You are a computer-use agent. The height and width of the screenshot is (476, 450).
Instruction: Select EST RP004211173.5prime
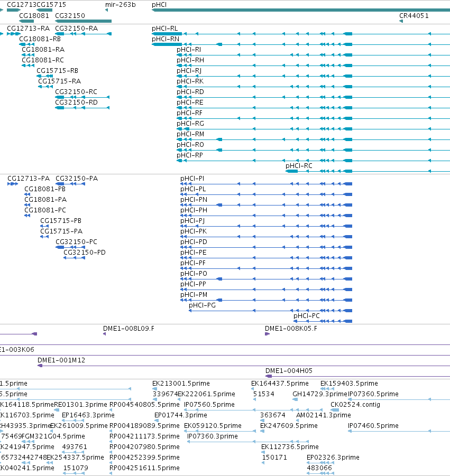click(x=145, y=436)
